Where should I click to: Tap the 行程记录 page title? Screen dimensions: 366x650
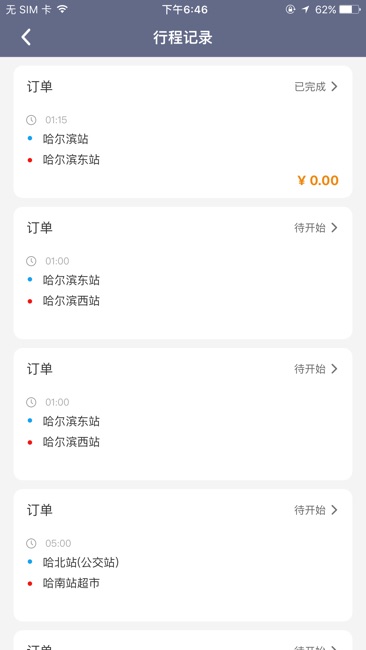coord(183,37)
